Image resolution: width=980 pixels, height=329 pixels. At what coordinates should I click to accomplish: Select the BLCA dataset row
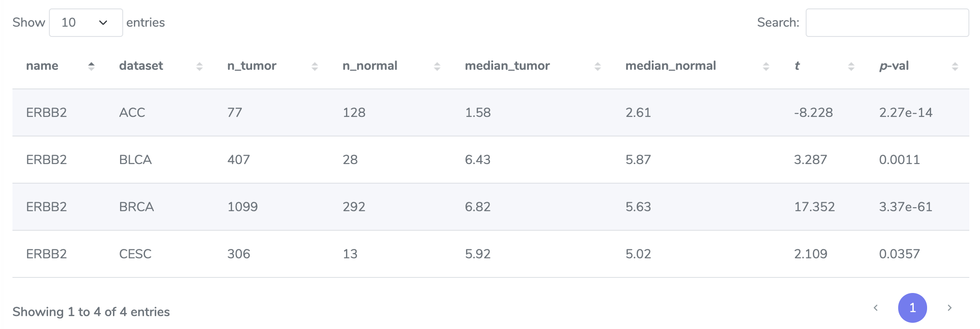pos(490,160)
